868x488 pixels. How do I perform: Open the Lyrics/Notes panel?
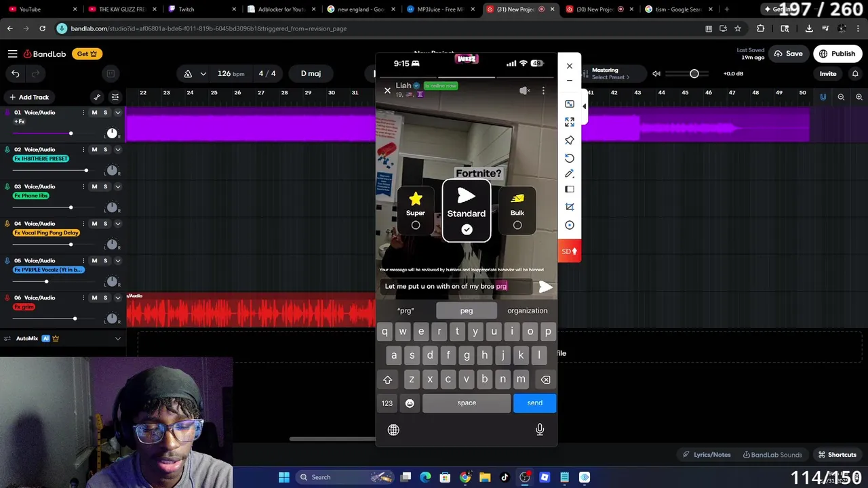click(x=706, y=455)
